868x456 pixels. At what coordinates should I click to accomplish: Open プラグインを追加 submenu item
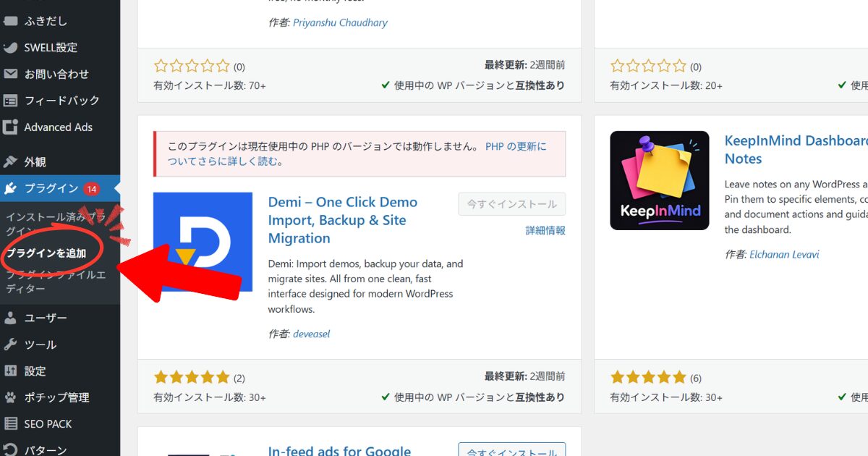tap(46, 253)
